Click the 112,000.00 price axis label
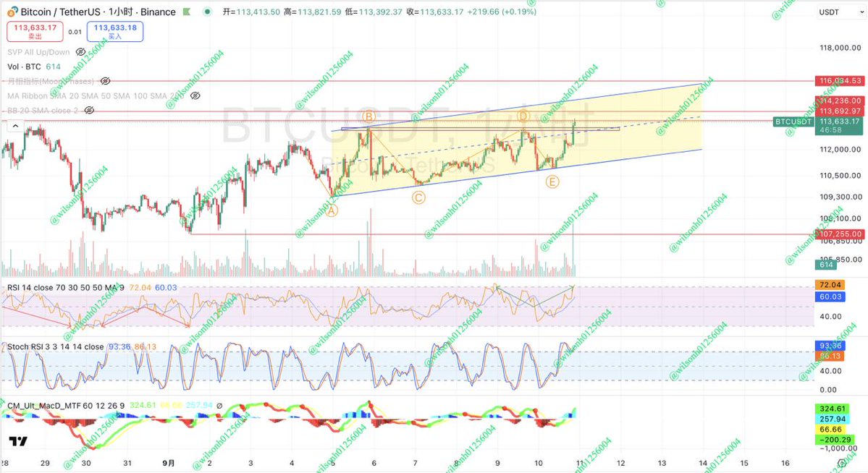 [x=840, y=150]
